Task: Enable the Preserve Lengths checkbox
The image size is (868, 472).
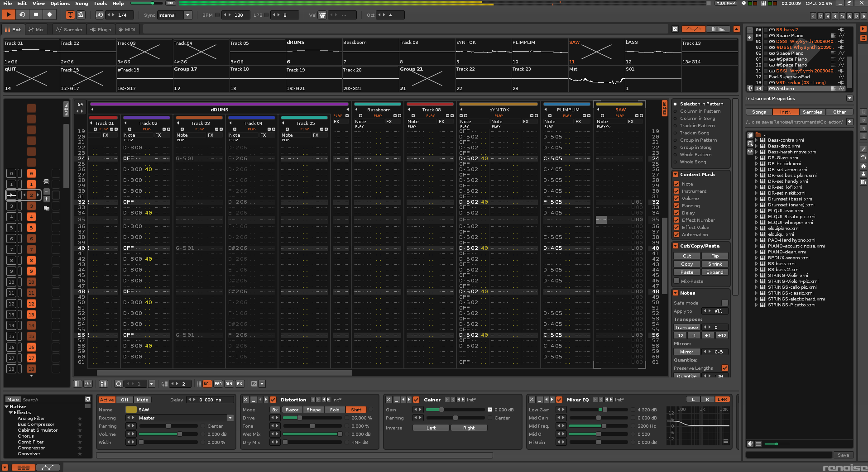Action: [724, 368]
